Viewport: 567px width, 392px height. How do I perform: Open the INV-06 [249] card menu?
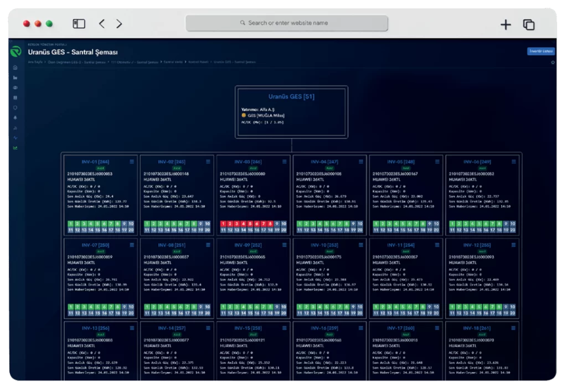click(513, 162)
